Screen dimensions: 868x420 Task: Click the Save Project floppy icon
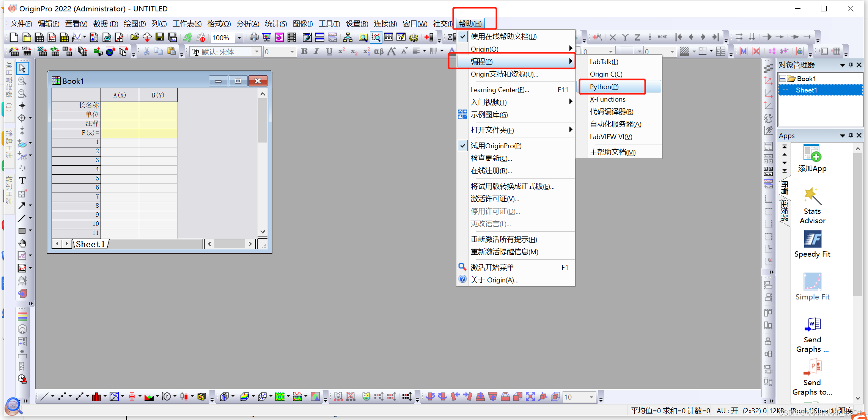160,37
